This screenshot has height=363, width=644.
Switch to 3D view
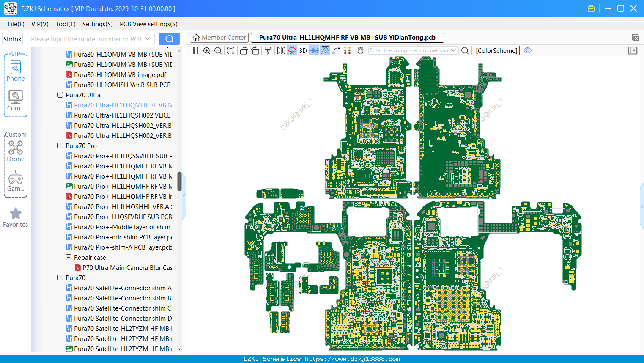(x=303, y=50)
